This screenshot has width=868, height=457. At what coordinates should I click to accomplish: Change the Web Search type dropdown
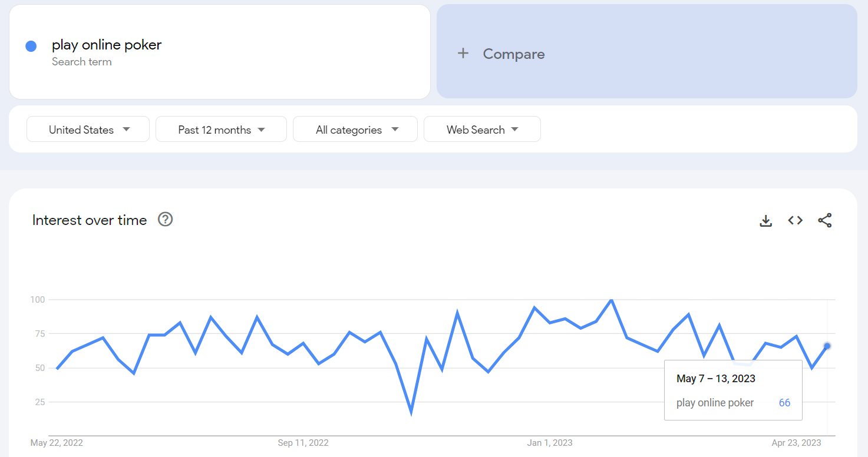click(x=482, y=129)
